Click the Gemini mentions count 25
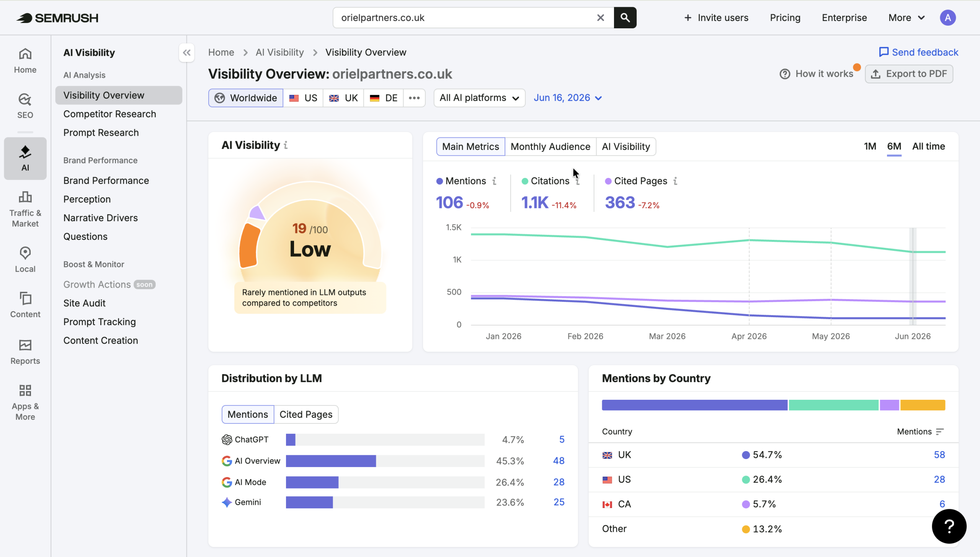Viewport: 980px width, 557px height. [x=559, y=502]
